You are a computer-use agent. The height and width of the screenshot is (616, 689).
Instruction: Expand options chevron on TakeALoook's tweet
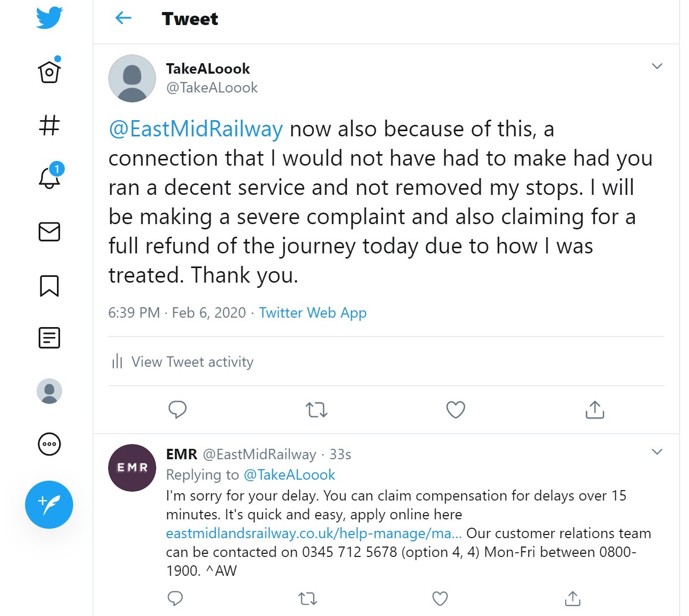pyautogui.click(x=657, y=66)
